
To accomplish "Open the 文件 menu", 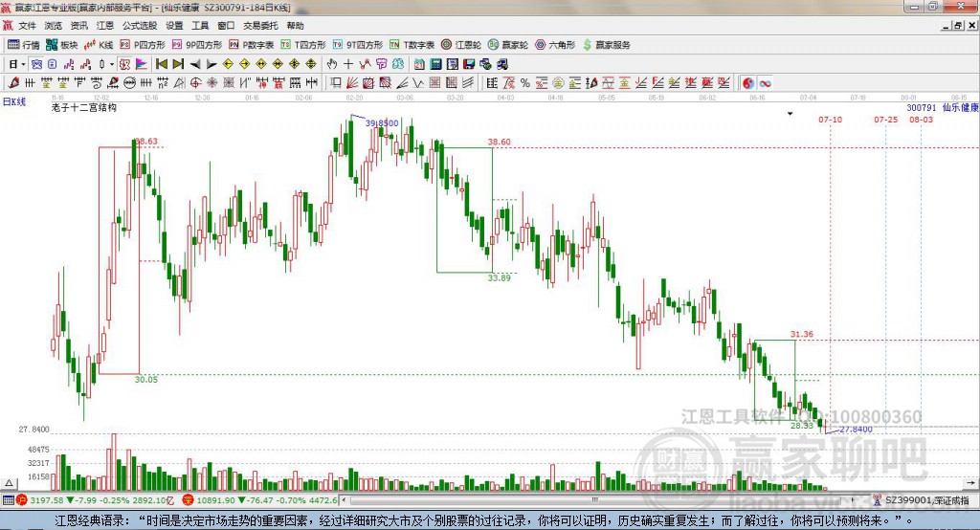I will (27, 26).
